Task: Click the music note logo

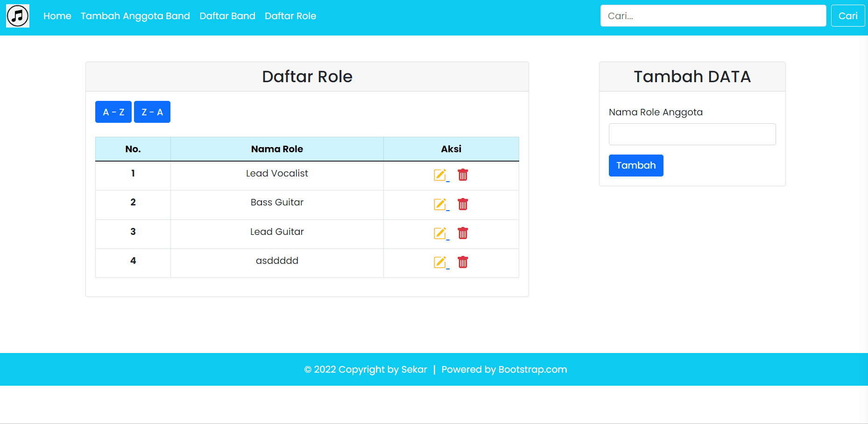Action: [x=18, y=15]
